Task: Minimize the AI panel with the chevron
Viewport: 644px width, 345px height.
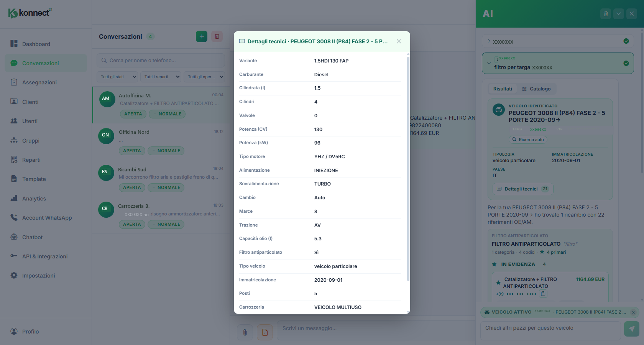Action: point(619,14)
